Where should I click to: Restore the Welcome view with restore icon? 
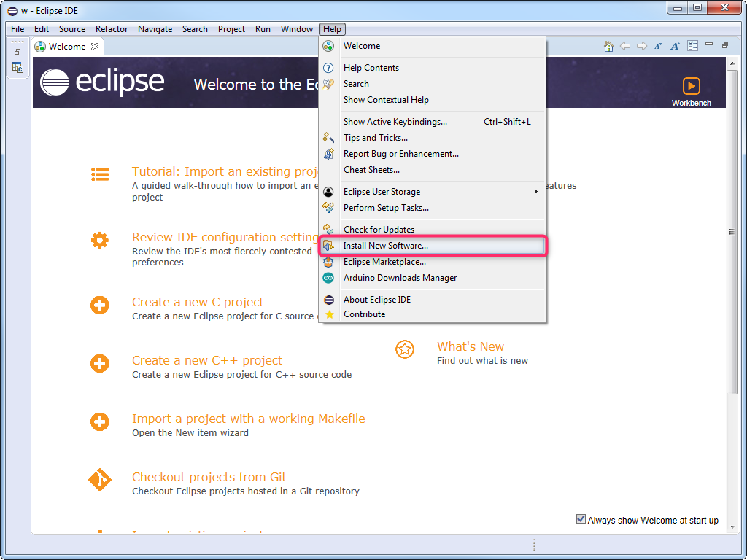[725, 46]
